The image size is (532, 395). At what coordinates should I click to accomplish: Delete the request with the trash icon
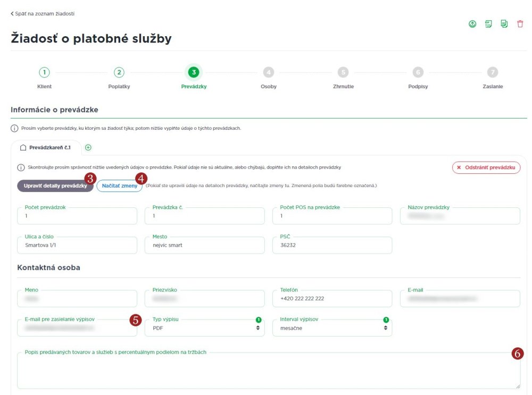click(x=520, y=24)
